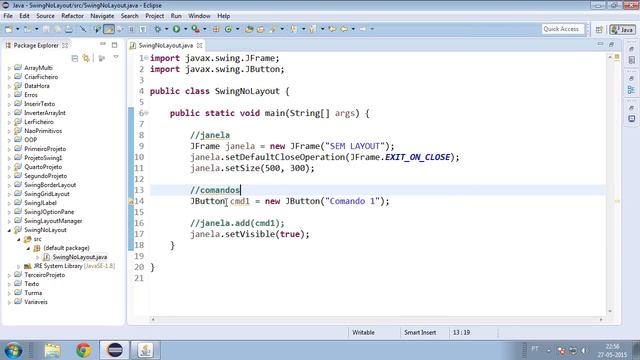Screen dimensions: 640x360
Task: Expand the ArrayMulti project
Action: (9, 69)
